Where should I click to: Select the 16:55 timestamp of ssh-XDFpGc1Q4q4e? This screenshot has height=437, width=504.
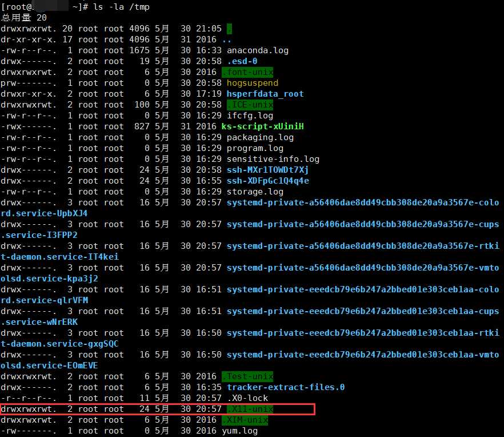pos(209,181)
